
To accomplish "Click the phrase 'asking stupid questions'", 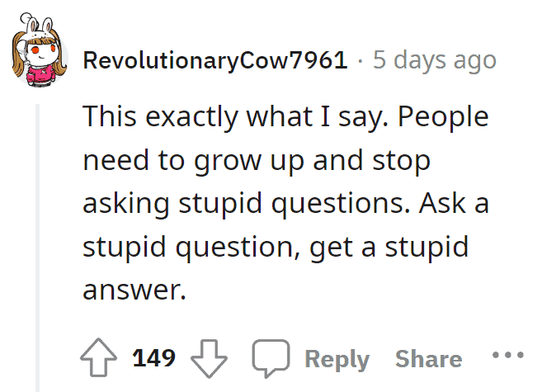I will click(x=243, y=204).
